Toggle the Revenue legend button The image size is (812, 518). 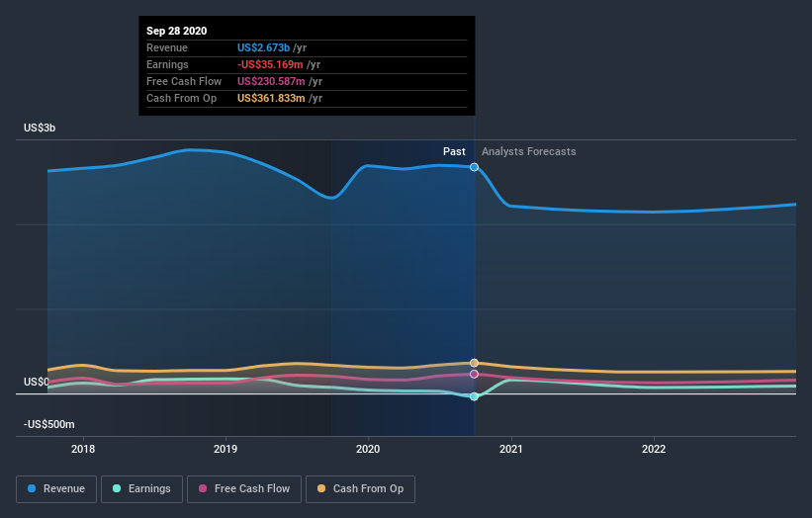pyautogui.click(x=56, y=489)
